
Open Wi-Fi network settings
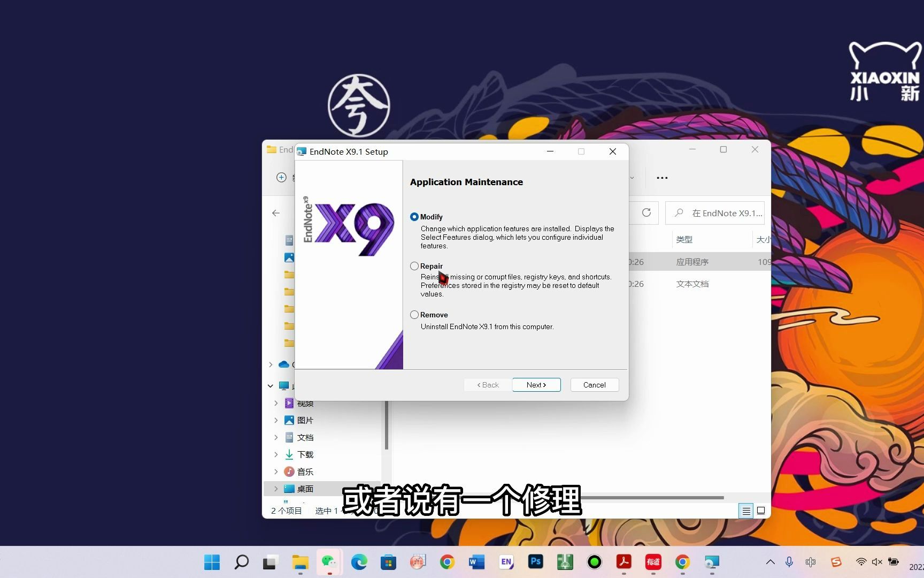point(861,562)
